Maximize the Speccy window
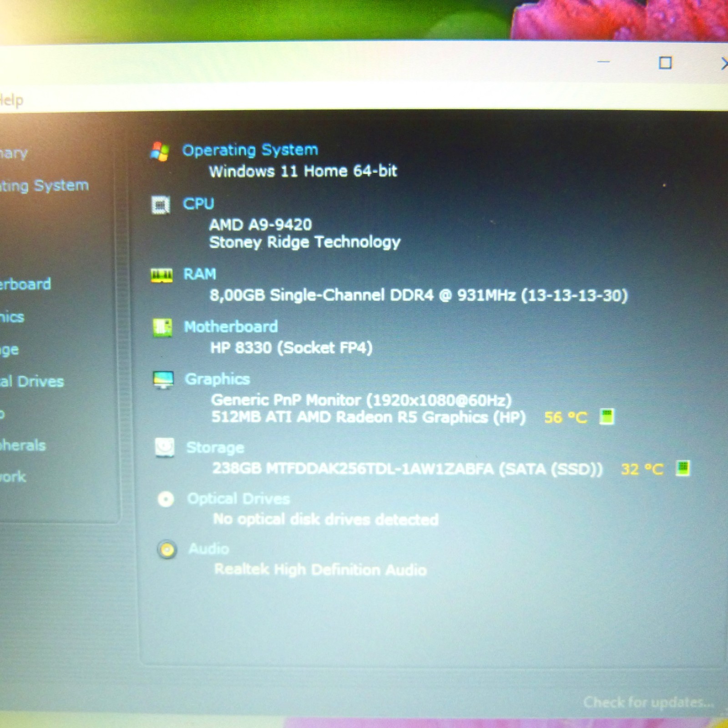Image resolution: width=728 pixels, height=728 pixels. (x=665, y=63)
